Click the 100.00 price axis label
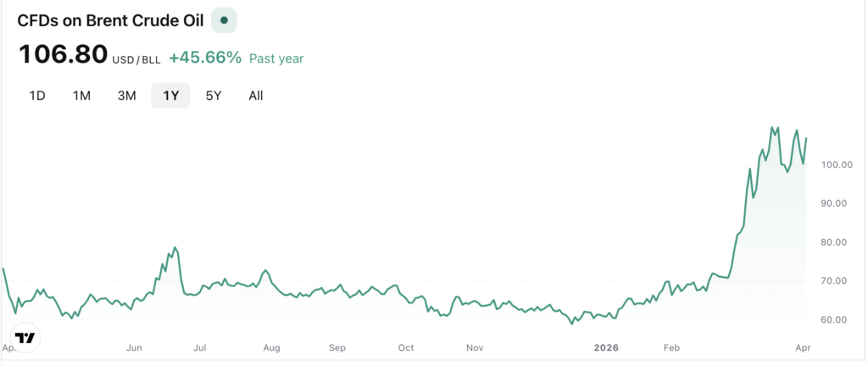Screen dimensions: 868x366 click(837, 164)
